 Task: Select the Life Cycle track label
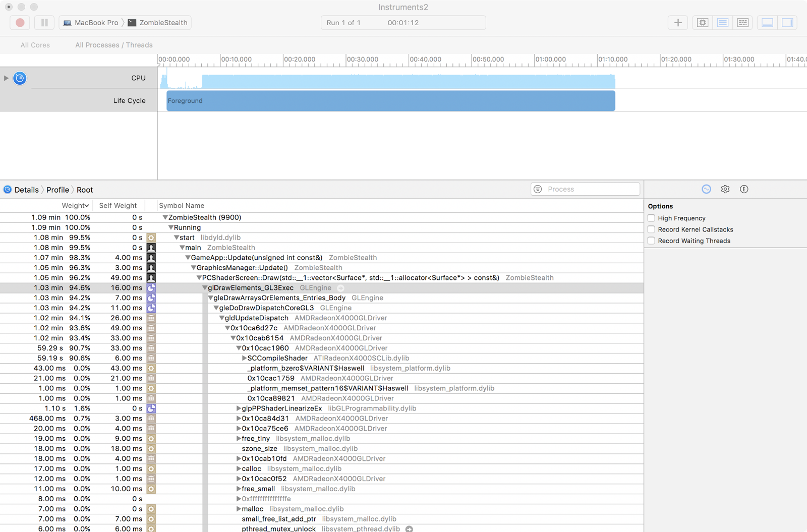[129, 101]
